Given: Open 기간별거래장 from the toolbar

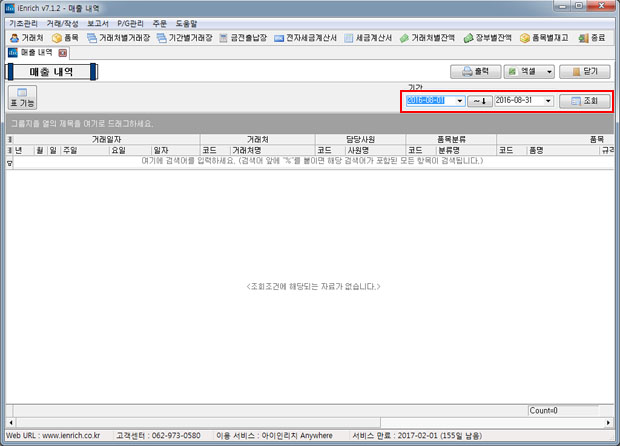Looking at the screenshot, I should [185, 38].
